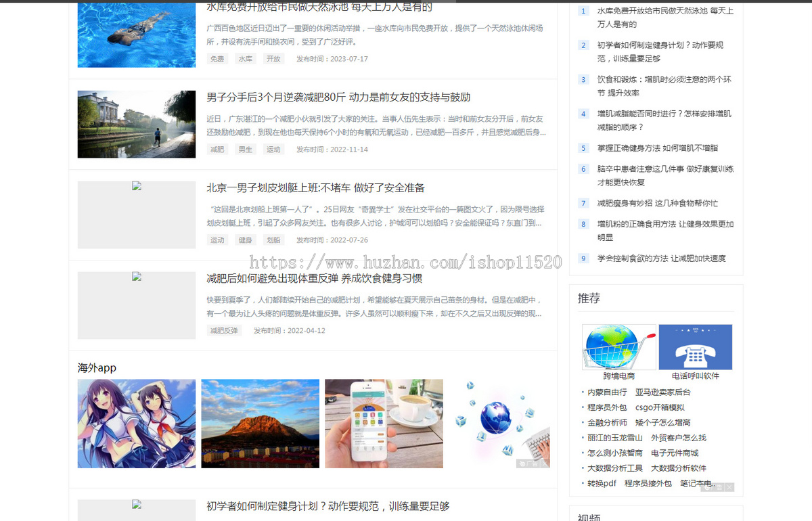Open ranking item 4 增肌减脂能否同时进行
The height and width of the screenshot is (521, 812).
664,120
